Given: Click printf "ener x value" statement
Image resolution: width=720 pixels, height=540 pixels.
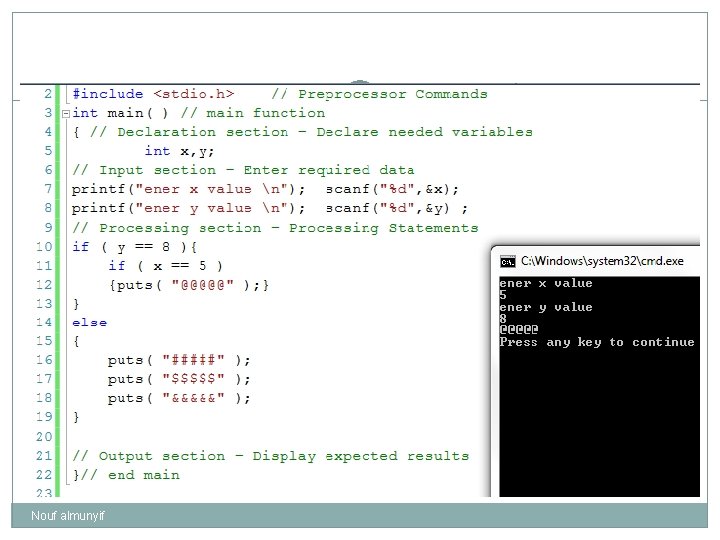Looking at the screenshot, I should tap(188, 189).
